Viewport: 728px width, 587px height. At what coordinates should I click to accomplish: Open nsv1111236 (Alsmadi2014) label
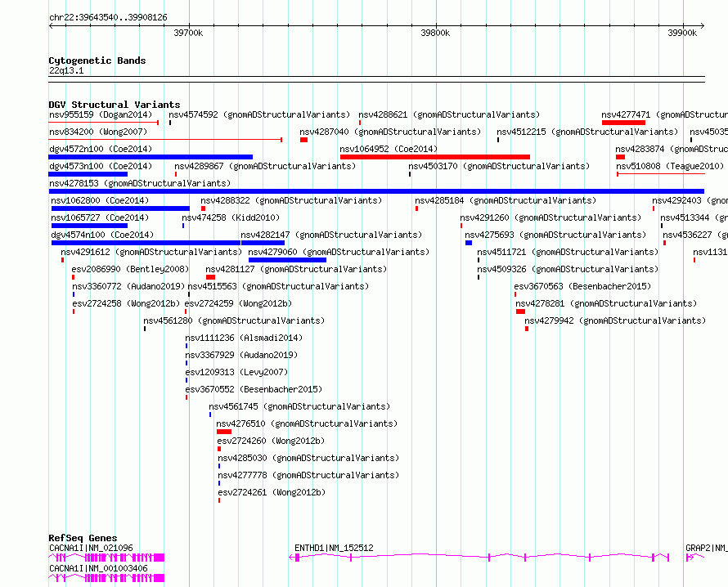(x=244, y=338)
